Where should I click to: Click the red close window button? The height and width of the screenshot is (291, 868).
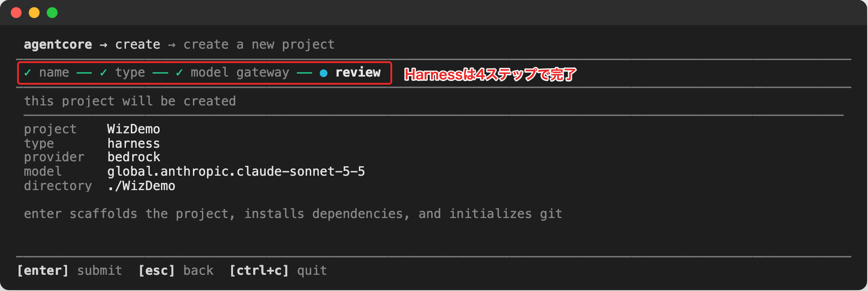click(16, 13)
